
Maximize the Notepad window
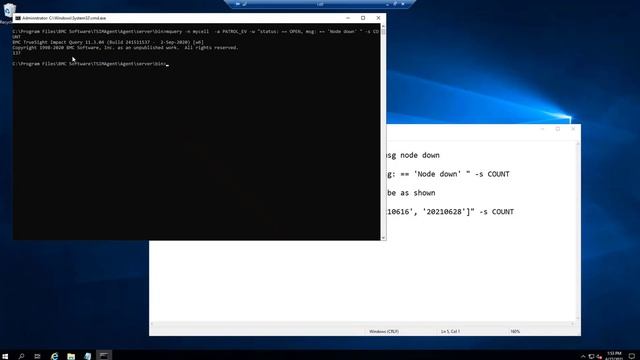pos(558,129)
